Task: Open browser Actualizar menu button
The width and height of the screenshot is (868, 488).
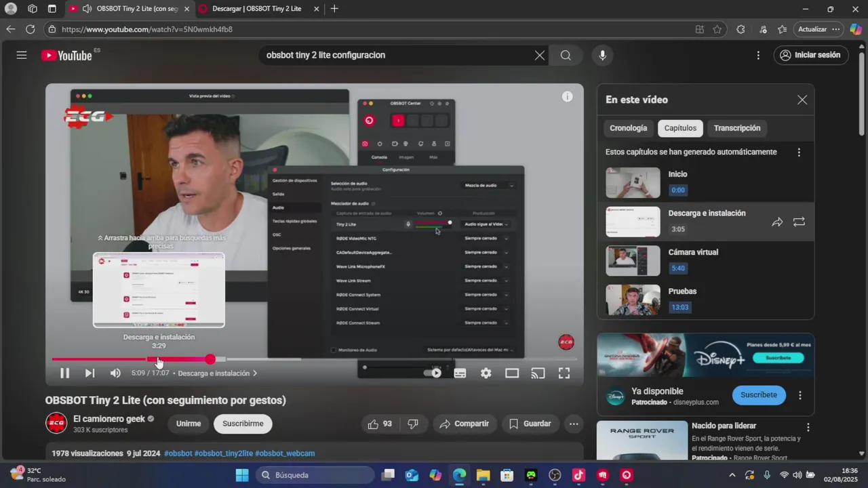Action: point(819,29)
